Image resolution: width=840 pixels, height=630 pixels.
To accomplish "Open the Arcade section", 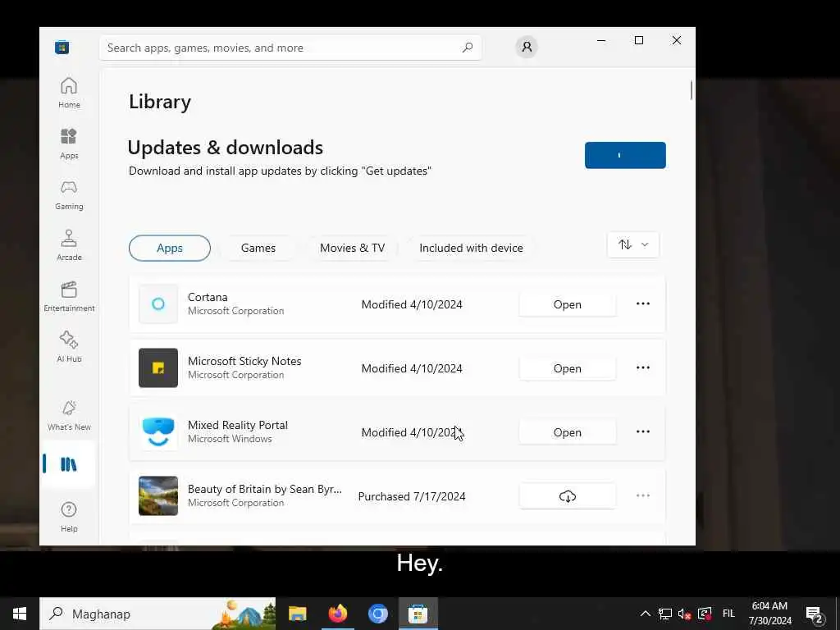I will 69,245.
